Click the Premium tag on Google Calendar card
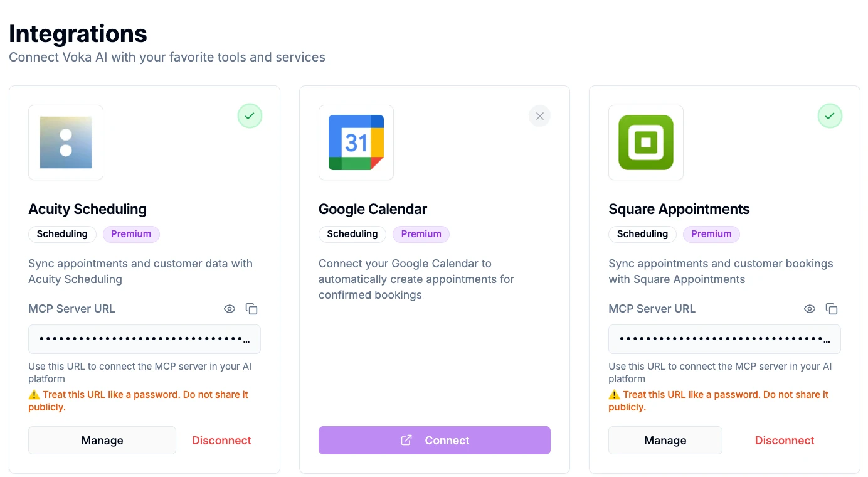The image size is (868, 477). click(x=421, y=234)
